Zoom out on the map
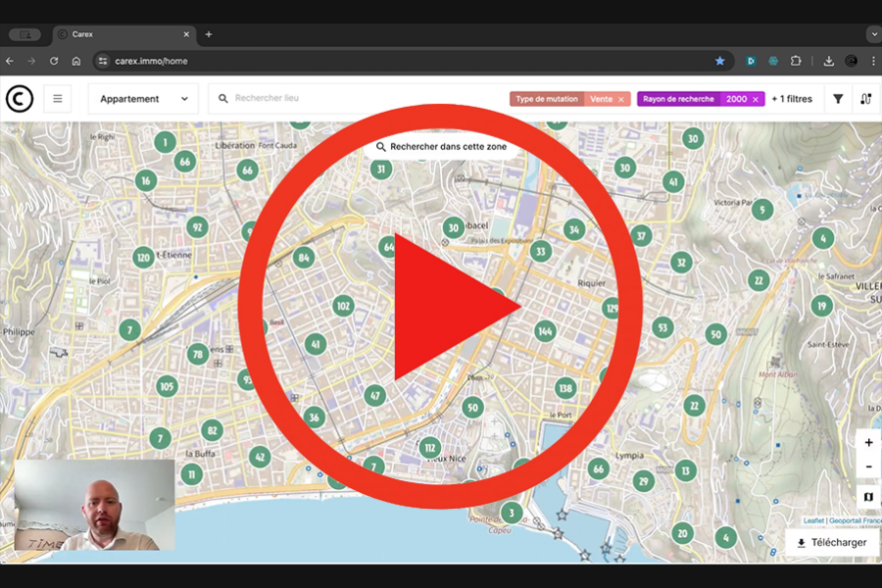Viewport: 882px width, 588px height. click(868, 467)
